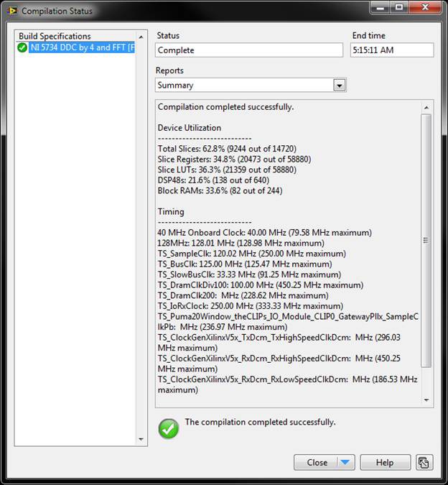Click the 'Block RAMs: 33.6%' line
This screenshot has height=485, width=448.
[x=220, y=191]
